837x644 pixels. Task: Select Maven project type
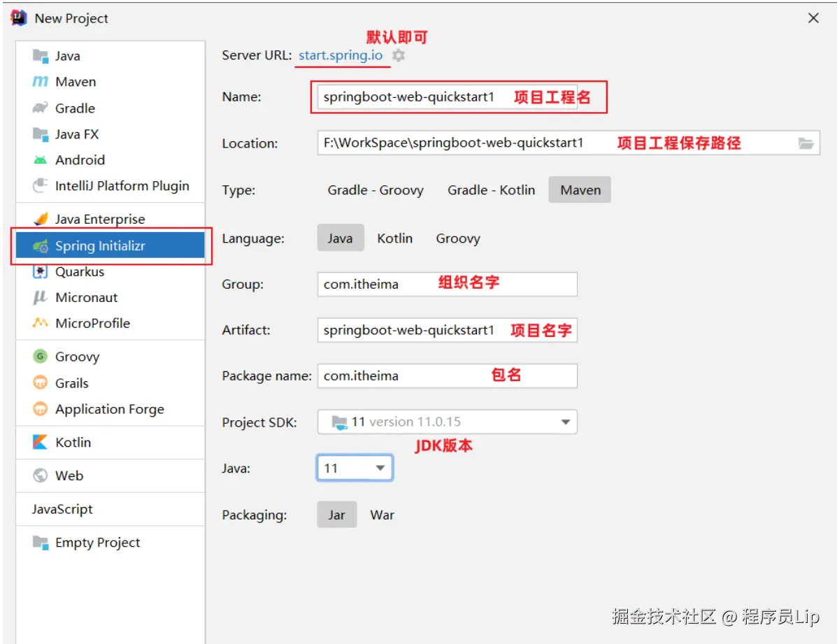[580, 190]
